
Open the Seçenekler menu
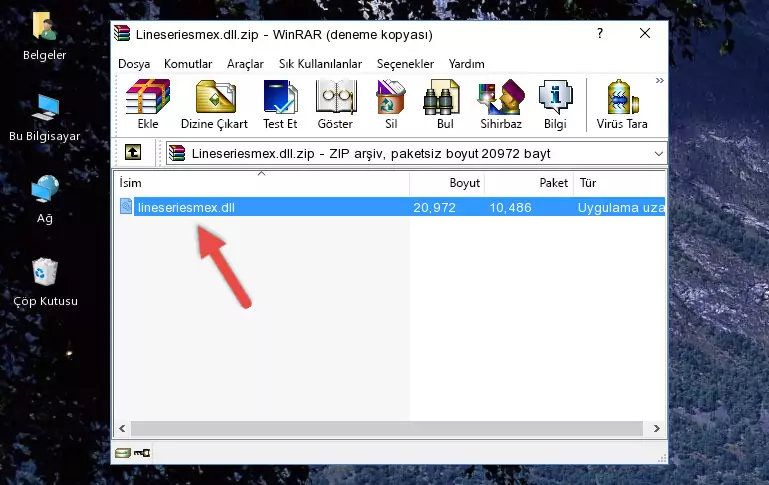[x=405, y=64]
